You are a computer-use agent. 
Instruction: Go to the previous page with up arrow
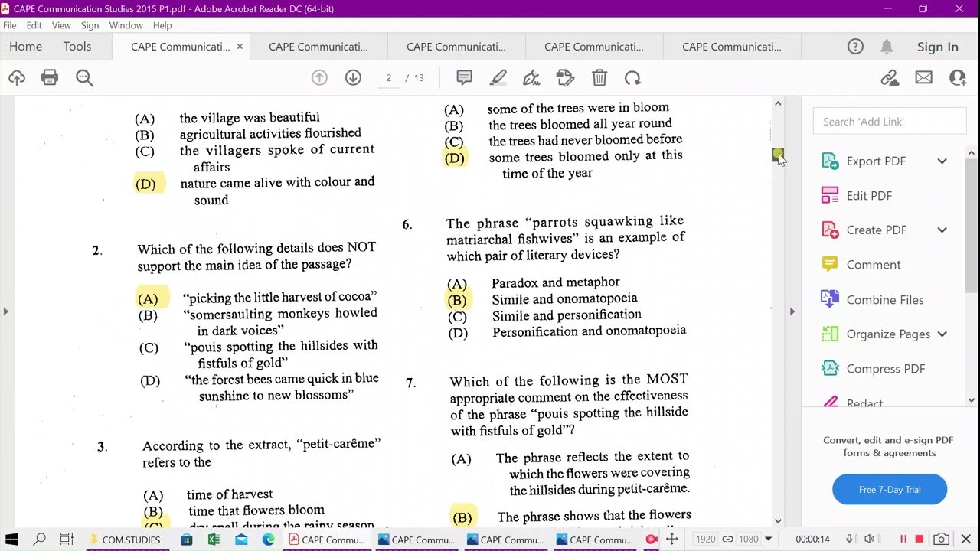[x=319, y=77]
